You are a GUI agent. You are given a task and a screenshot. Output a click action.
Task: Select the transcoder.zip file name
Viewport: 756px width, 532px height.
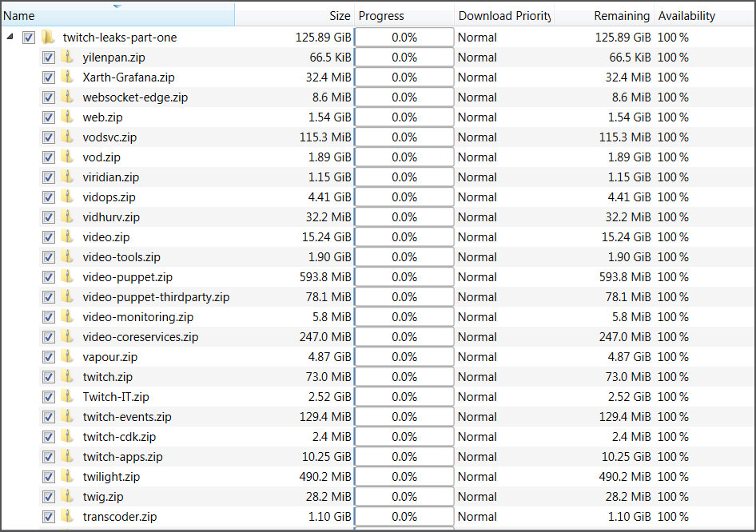tap(120, 517)
